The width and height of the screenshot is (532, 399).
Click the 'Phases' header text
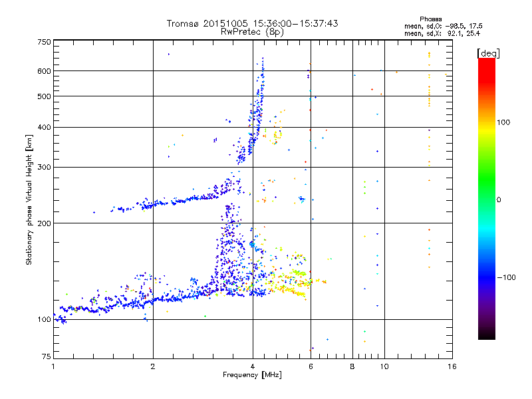(430, 19)
